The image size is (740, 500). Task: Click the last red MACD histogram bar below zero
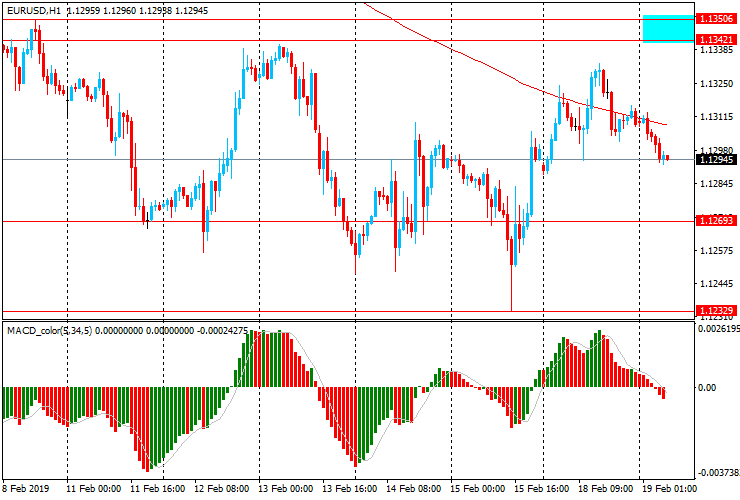click(x=664, y=393)
